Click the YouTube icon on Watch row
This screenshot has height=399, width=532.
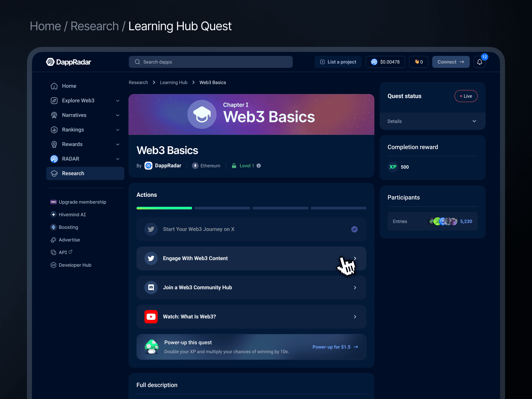tap(151, 317)
